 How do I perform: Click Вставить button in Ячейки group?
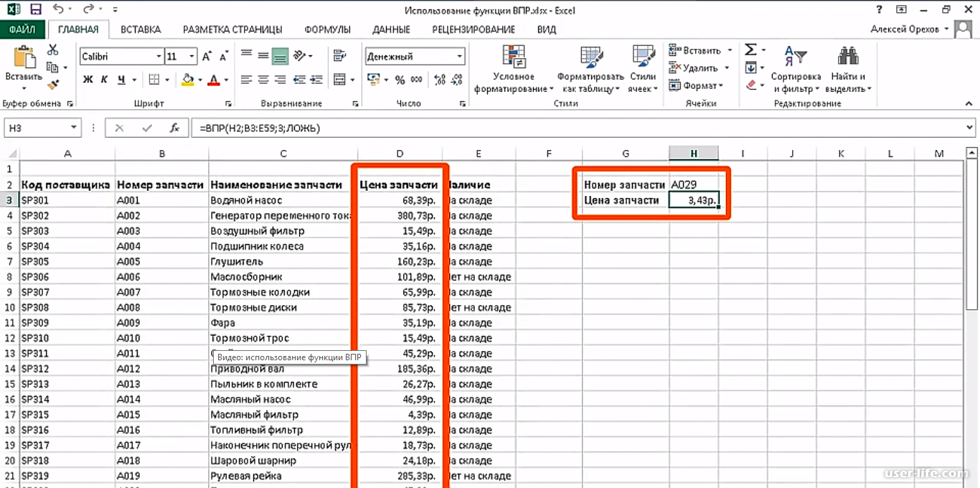pos(695,50)
